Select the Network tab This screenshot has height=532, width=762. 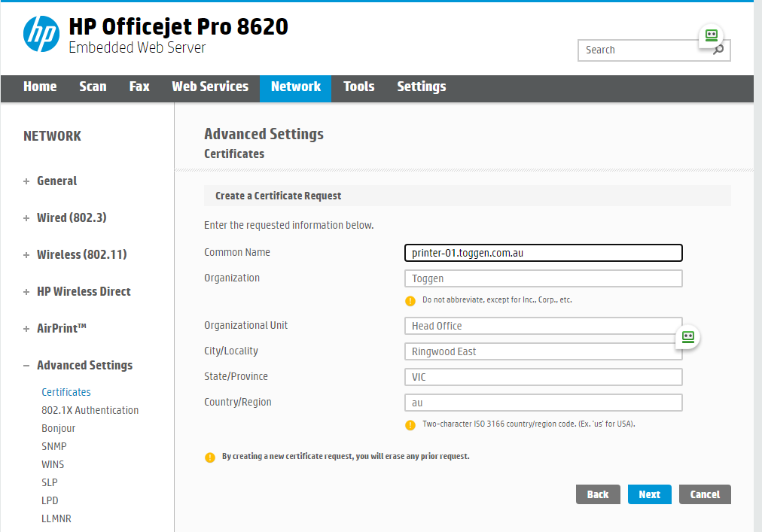tap(295, 89)
